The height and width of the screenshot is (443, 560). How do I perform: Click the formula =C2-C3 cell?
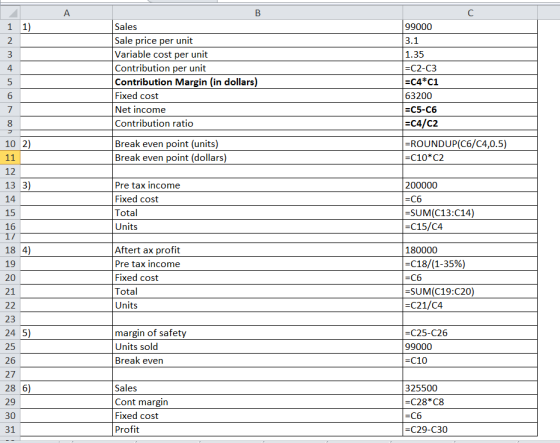pos(470,68)
